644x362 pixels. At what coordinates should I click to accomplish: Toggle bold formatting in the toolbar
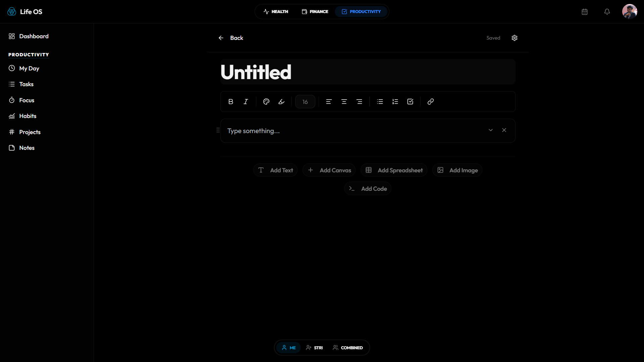pos(231,102)
